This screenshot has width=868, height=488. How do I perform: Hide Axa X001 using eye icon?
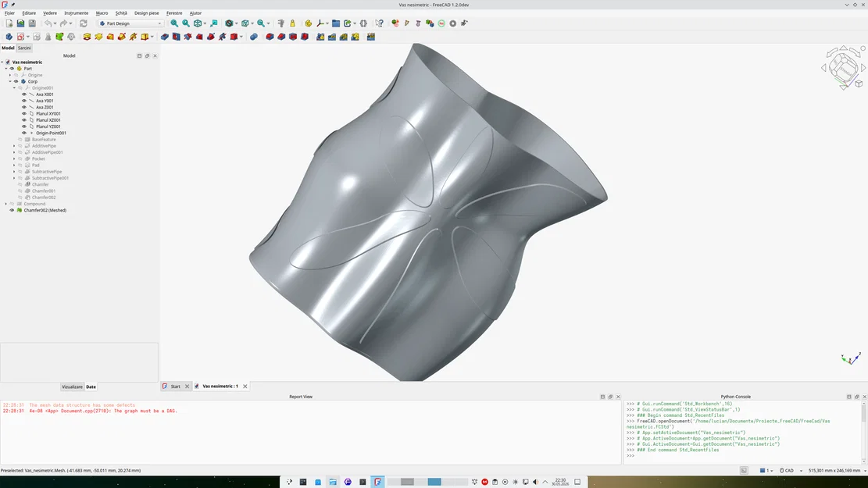click(x=23, y=94)
